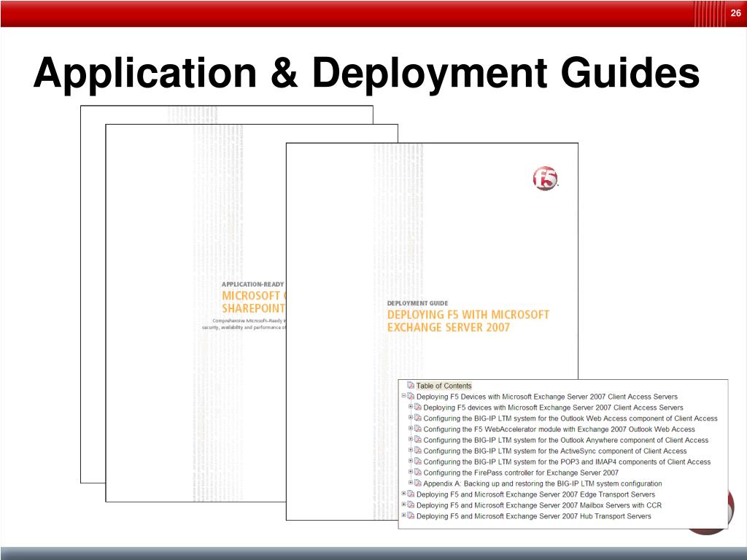Click the bookmark icon for Outlook Anywhere component
The height and width of the screenshot is (560, 747).
pos(418,440)
